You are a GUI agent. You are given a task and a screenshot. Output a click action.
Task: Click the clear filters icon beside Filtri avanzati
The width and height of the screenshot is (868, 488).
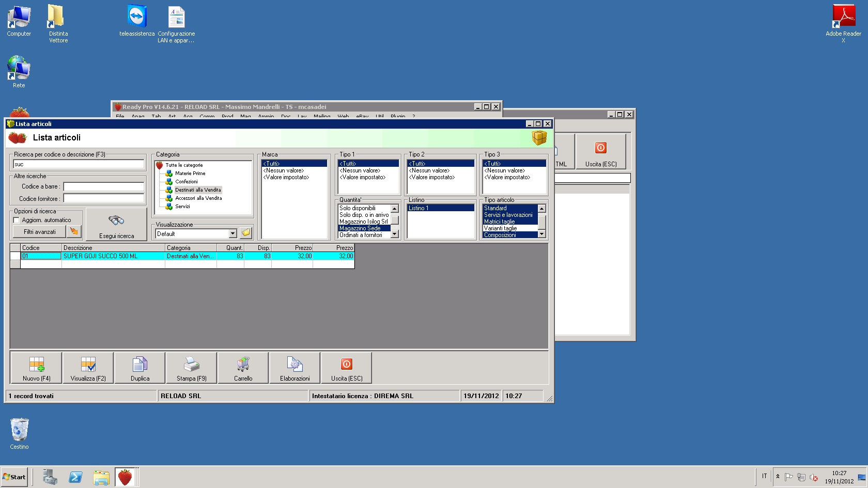(x=74, y=232)
